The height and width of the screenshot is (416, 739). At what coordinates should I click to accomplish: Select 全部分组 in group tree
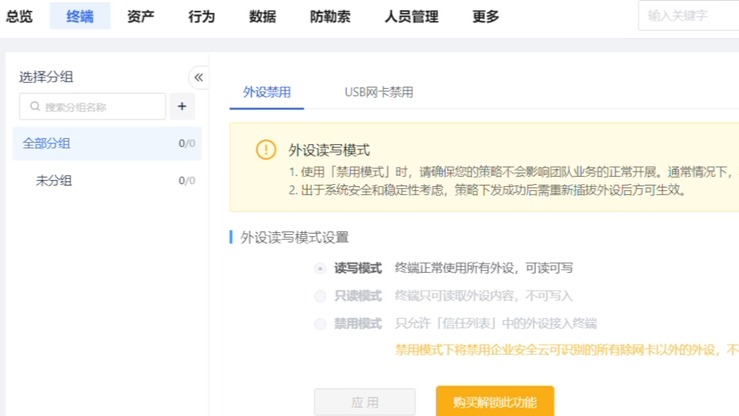coord(47,143)
